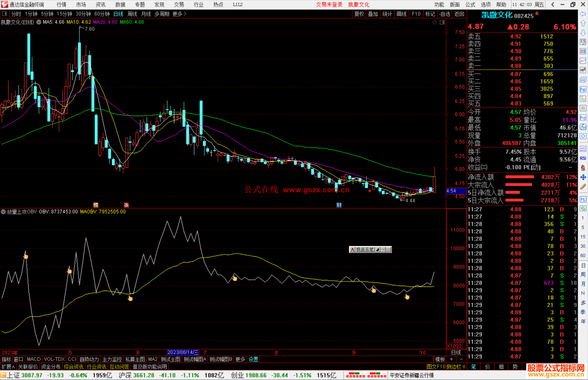Image resolution: width=588 pixels, height=380 pixels.
Task: Open the 公式 menu
Action: (x=470, y=5)
